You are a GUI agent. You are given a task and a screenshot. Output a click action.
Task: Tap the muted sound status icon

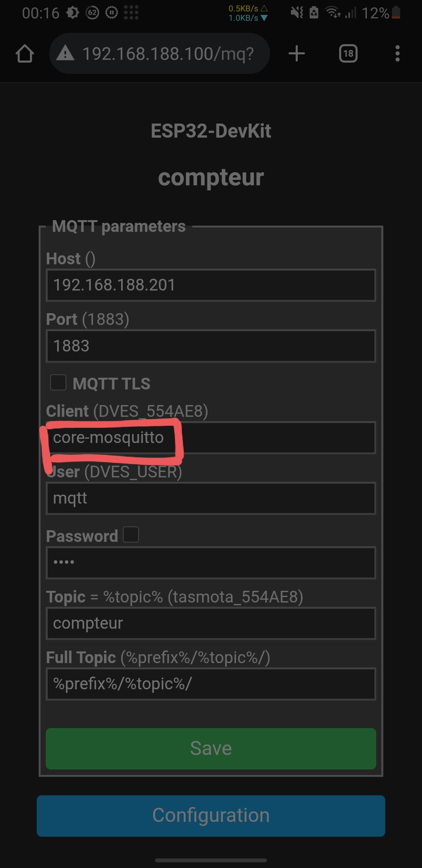click(297, 13)
